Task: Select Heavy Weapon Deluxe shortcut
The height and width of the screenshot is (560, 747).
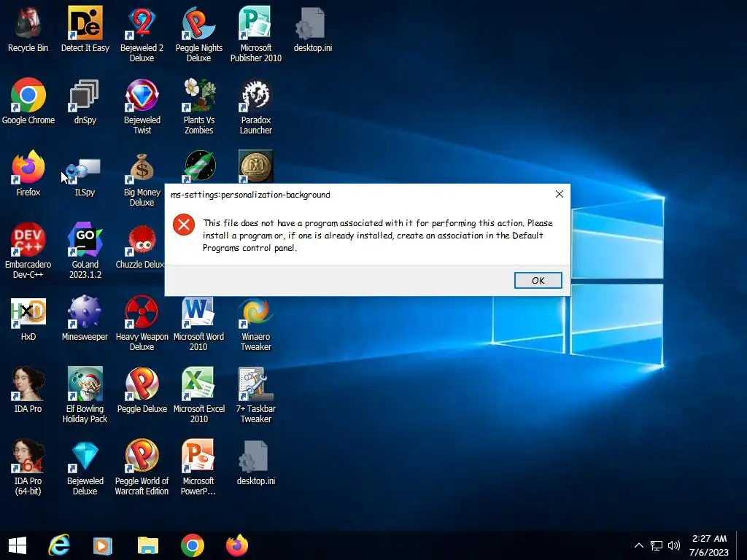Action: click(x=142, y=323)
